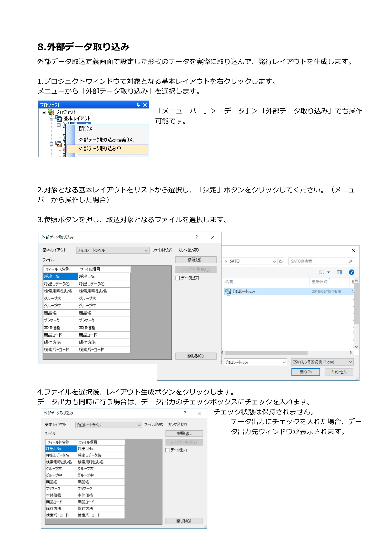
Task: Click the blue help icon in file dialog
Action: [x=351, y=272]
